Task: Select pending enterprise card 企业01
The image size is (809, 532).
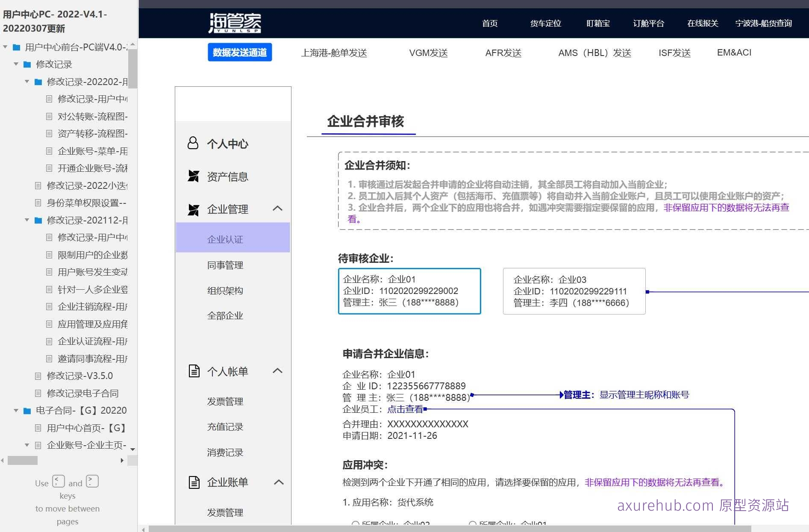Action: coord(409,291)
